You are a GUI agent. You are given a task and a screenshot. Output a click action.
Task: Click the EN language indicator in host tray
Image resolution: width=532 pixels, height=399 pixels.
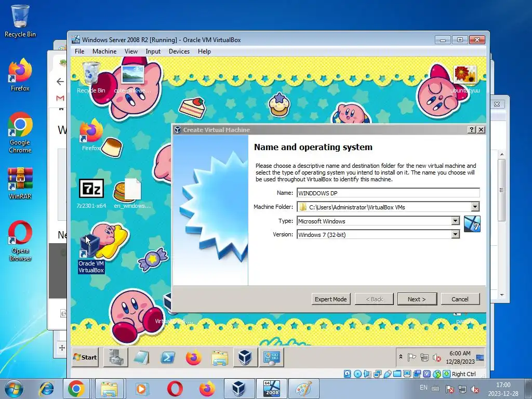coord(423,388)
